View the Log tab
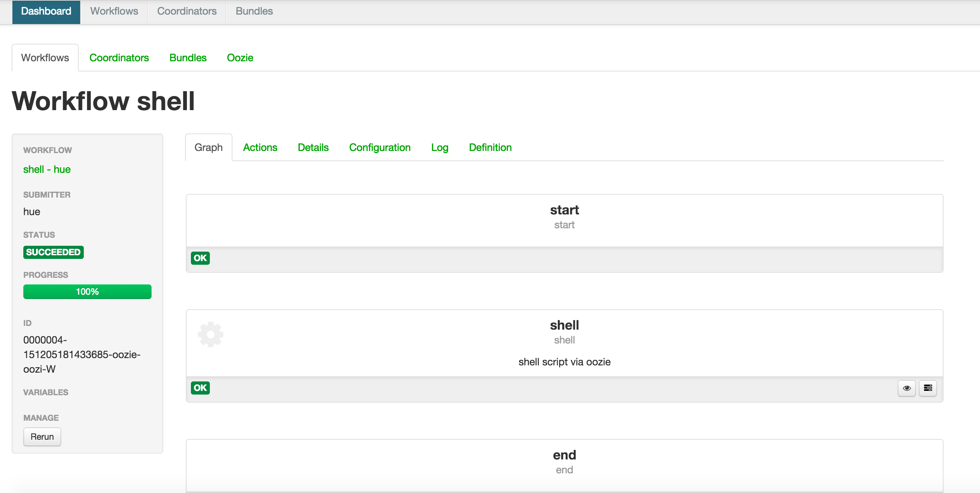 pos(439,147)
